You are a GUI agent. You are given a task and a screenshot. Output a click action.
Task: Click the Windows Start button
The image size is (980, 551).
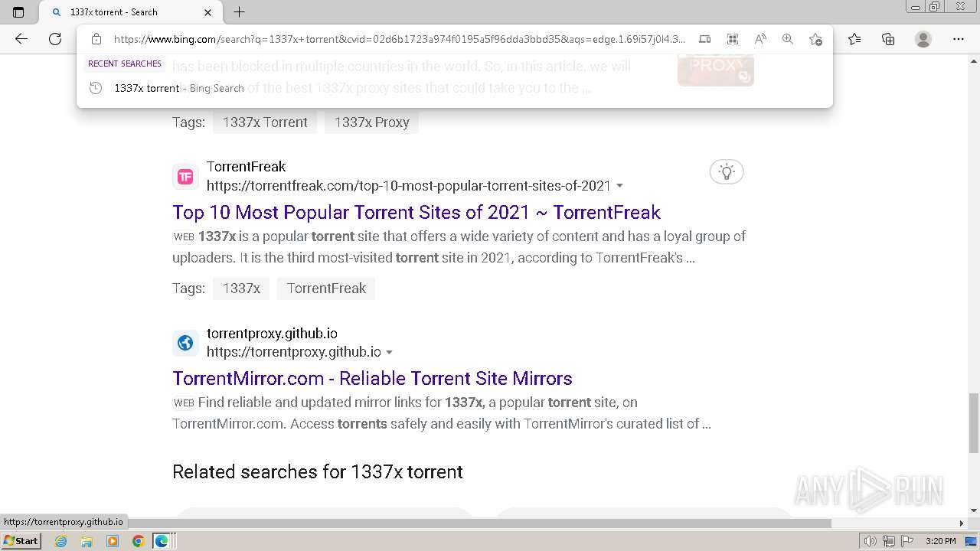[x=21, y=541]
